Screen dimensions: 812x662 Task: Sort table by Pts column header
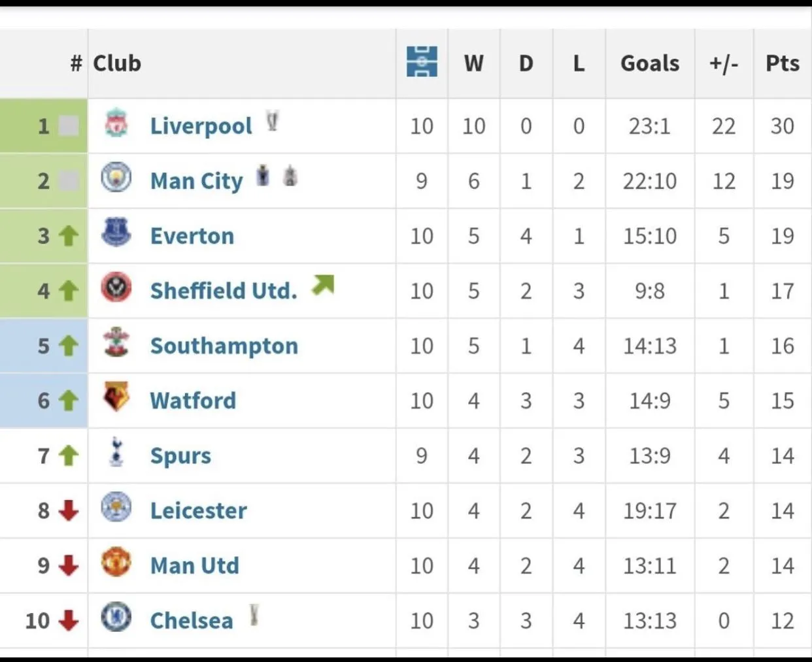pos(782,63)
